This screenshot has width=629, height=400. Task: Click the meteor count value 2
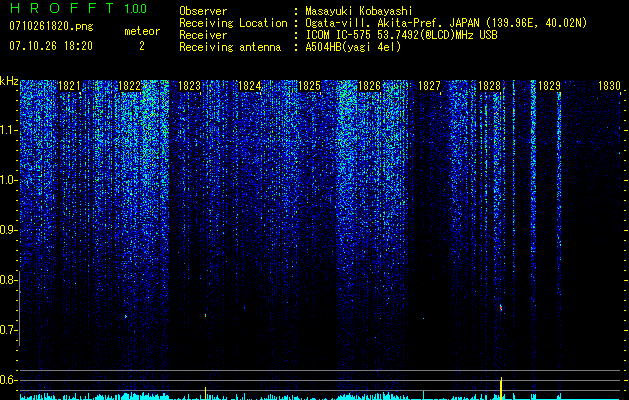point(142,46)
